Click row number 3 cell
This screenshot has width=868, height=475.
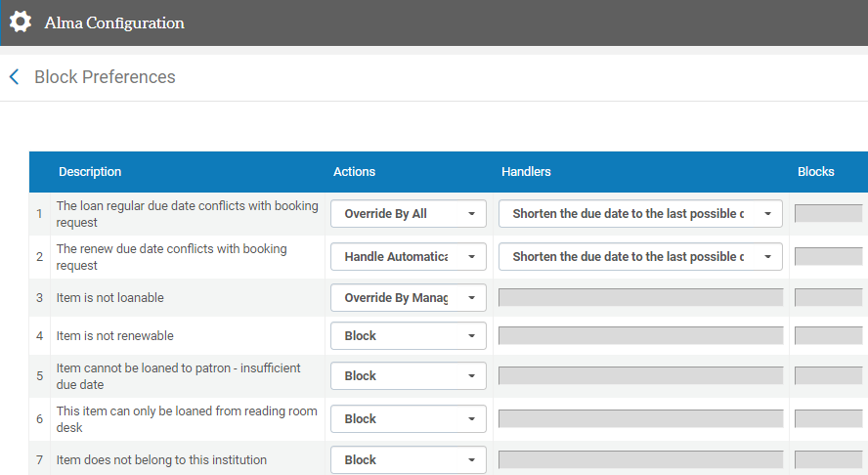point(39,298)
